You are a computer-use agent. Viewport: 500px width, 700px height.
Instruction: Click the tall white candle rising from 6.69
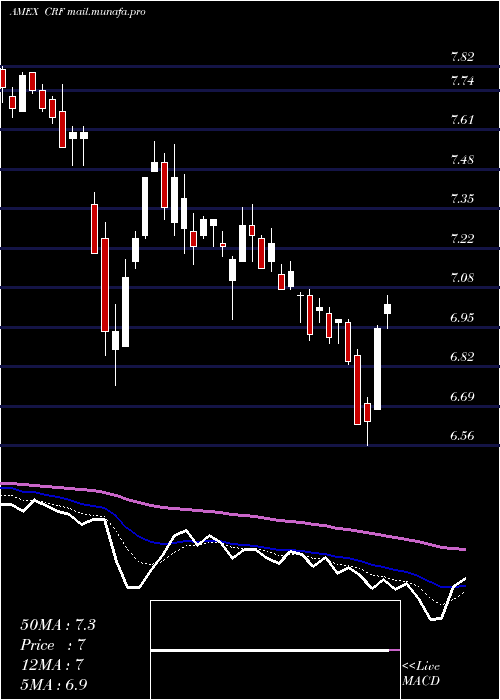[377, 369]
